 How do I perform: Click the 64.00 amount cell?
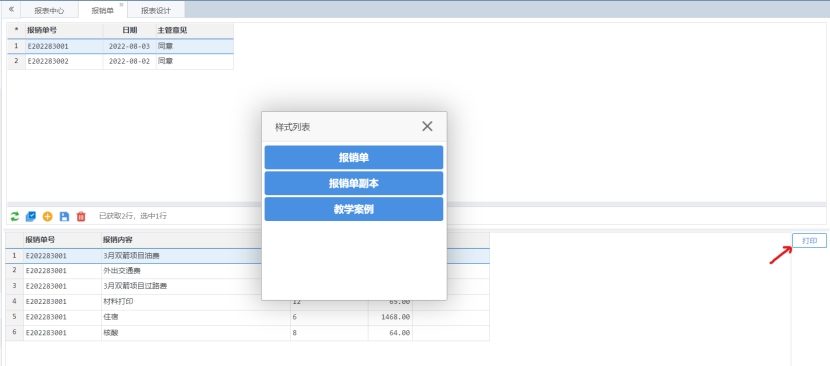(391, 333)
